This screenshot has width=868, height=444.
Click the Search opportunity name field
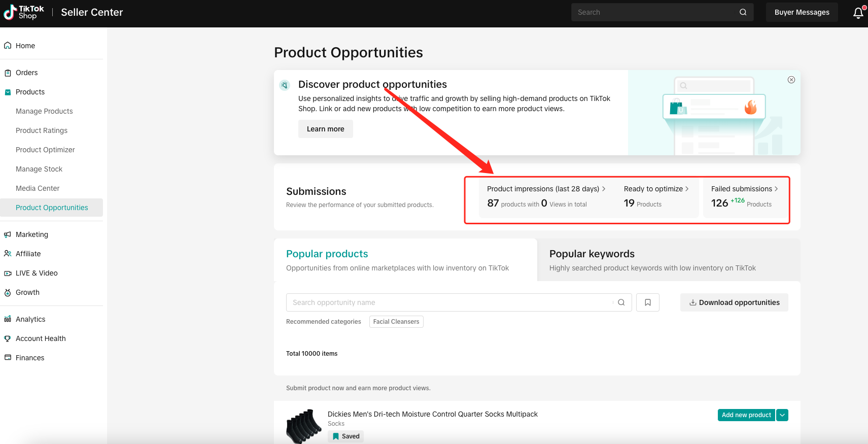click(x=449, y=302)
